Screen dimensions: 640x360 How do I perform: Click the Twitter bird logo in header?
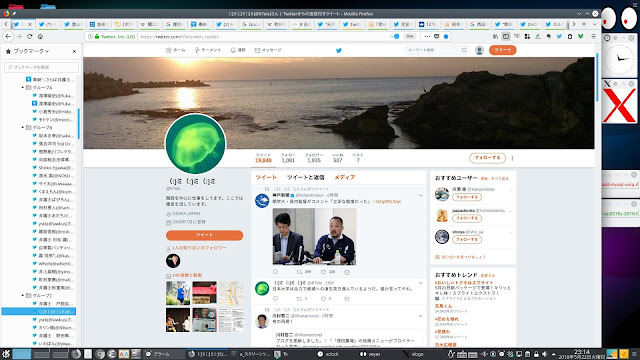(339, 50)
